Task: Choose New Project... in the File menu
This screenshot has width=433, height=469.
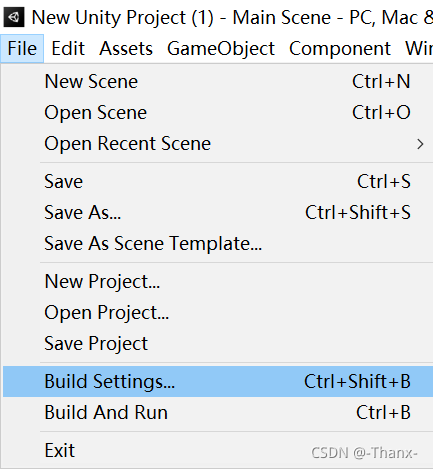Action: pos(218,281)
